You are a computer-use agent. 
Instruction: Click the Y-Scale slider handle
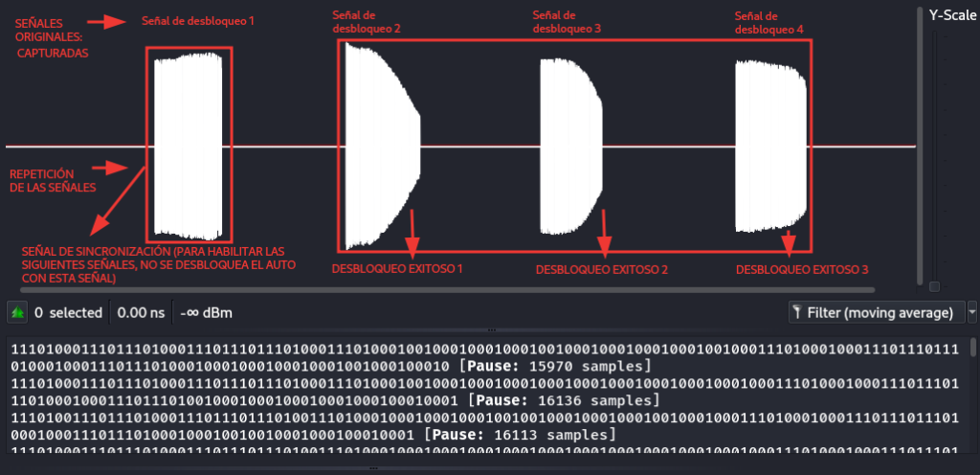[935, 285]
